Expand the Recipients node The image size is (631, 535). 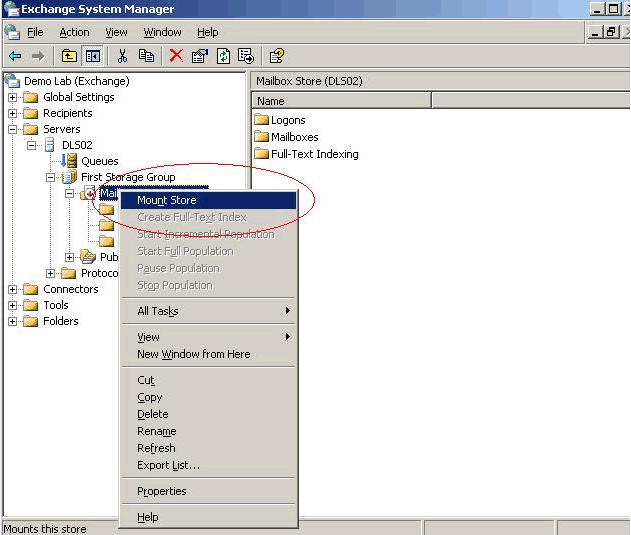pos(12,114)
